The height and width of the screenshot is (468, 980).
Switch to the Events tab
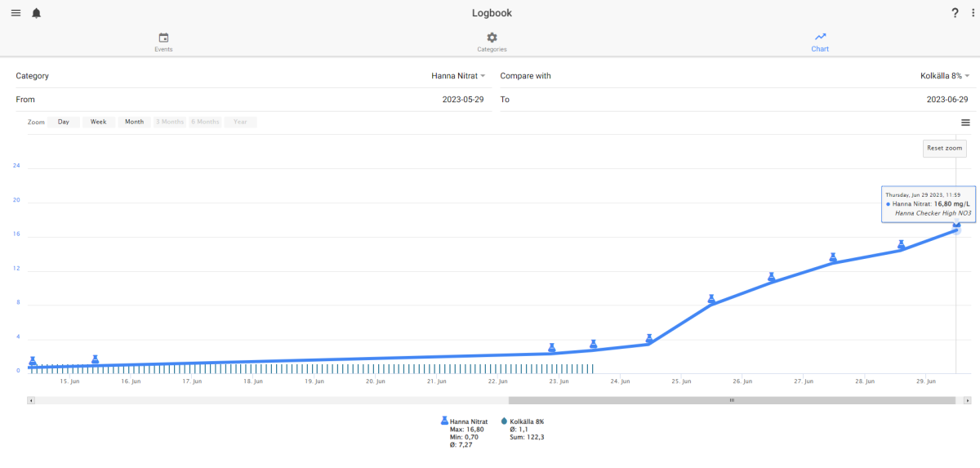[x=163, y=42]
